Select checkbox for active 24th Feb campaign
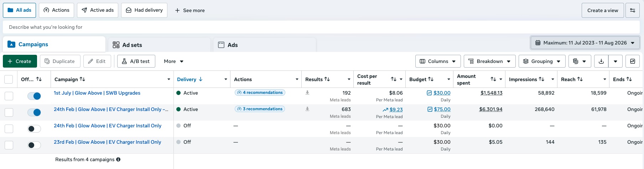 click(9, 112)
